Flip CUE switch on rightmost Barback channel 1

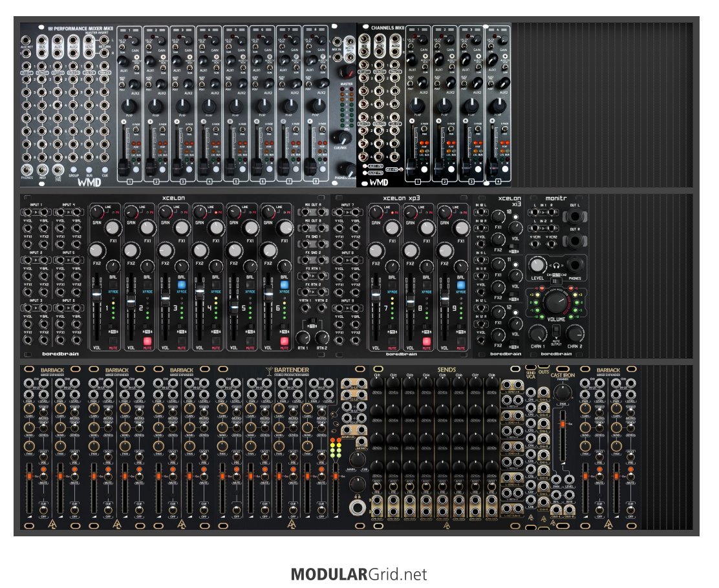click(599, 509)
